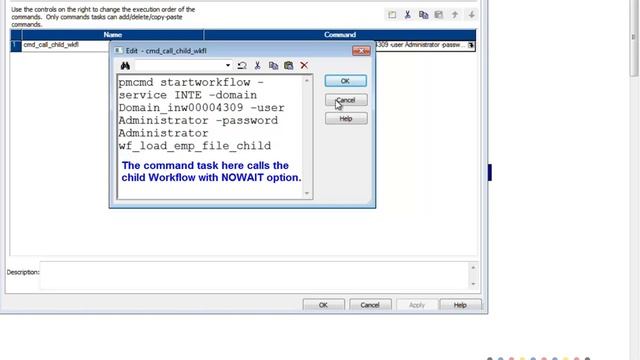Click the Command column header

tap(340, 35)
